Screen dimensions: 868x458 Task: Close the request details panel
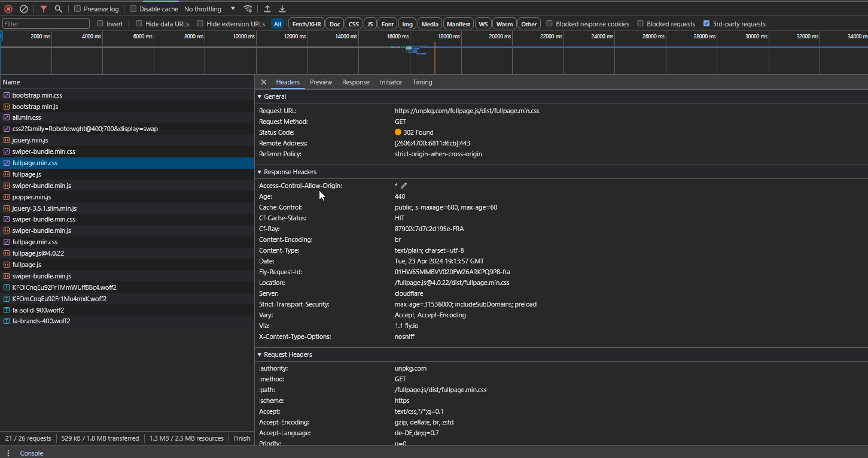pos(263,82)
